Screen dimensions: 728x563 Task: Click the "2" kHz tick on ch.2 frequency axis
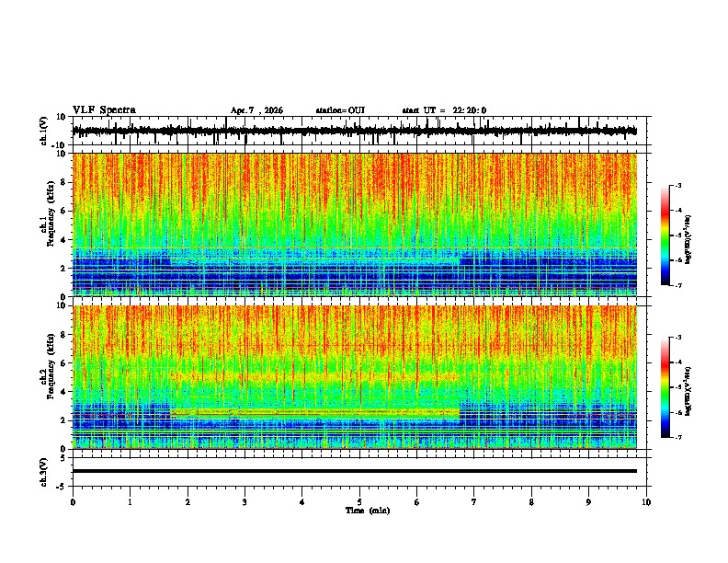[63, 420]
